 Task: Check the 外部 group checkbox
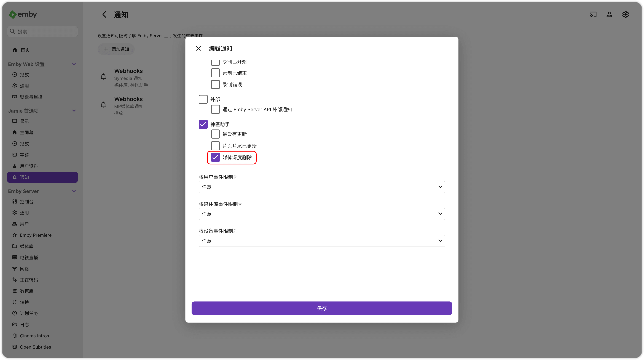tap(203, 99)
